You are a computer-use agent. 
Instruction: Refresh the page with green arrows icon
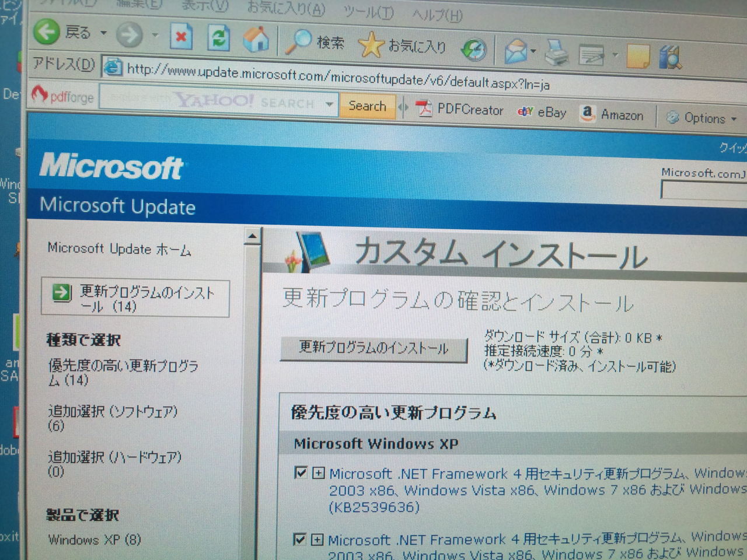point(219,38)
